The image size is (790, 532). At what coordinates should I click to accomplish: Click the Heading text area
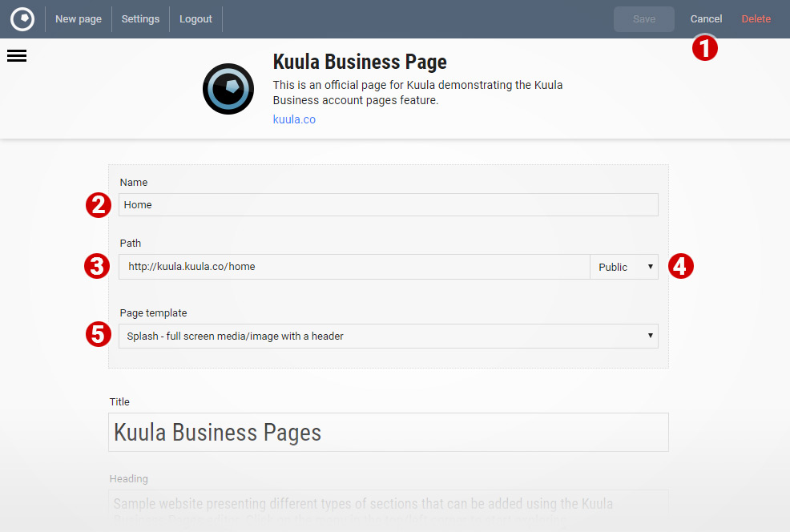[389, 510]
